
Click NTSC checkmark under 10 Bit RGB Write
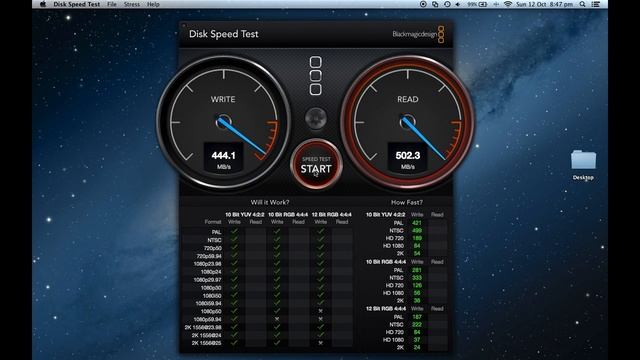pos(277,240)
